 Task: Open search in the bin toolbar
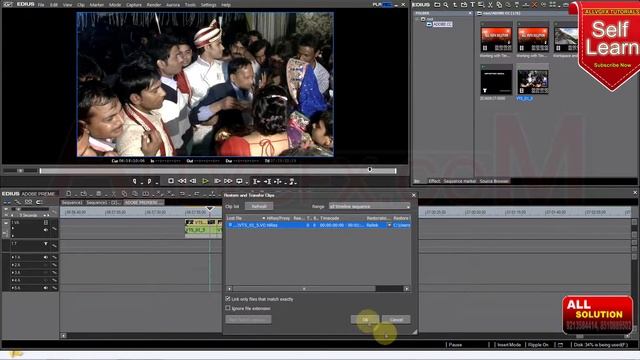tap(446, 4)
